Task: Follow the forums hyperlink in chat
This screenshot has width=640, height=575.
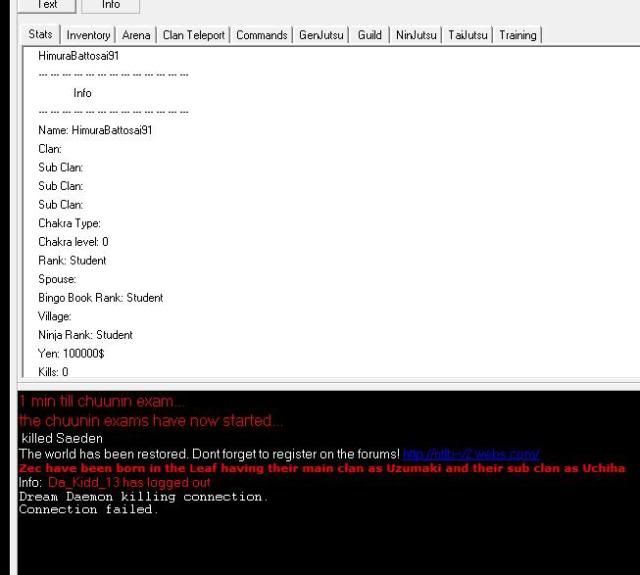Action: coord(471,454)
